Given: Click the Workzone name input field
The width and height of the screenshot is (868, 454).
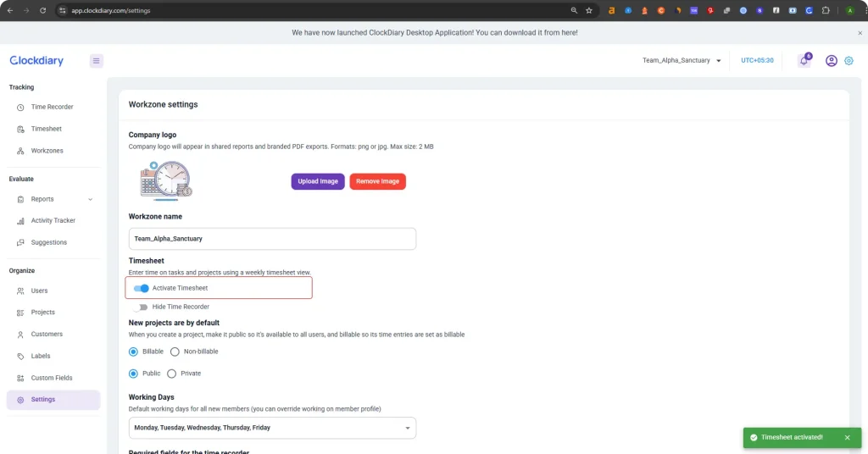Looking at the screenshot, I should 272,239.
